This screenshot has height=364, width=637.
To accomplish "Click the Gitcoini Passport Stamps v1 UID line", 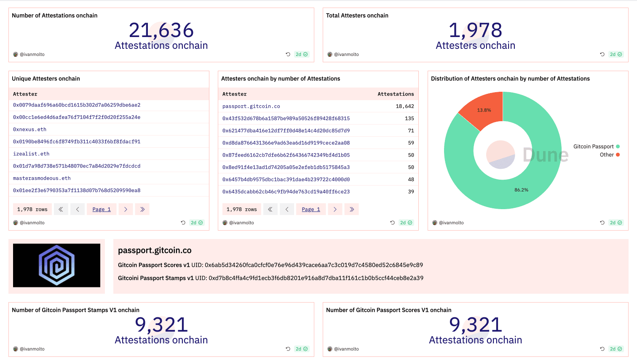I will click(x=270, y=278).
